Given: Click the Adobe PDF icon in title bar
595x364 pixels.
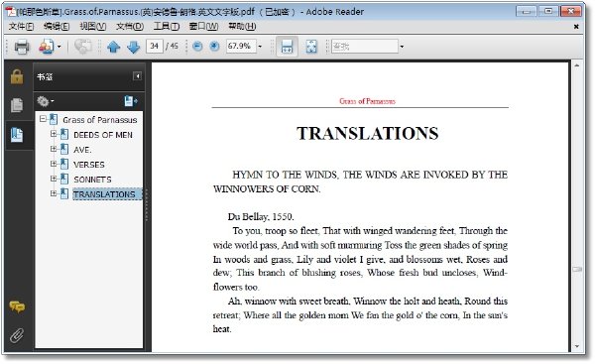Looking at the screenshot, I should tap(11, 11).
